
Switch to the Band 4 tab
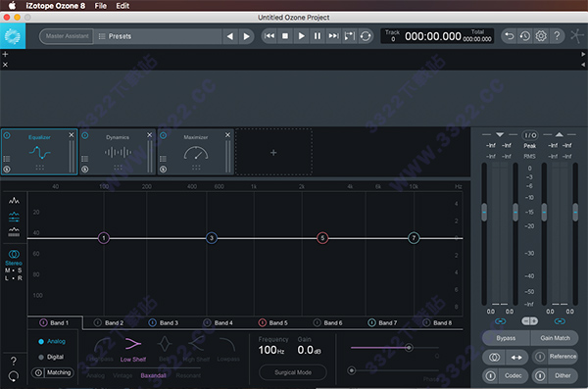pos(223,323)
